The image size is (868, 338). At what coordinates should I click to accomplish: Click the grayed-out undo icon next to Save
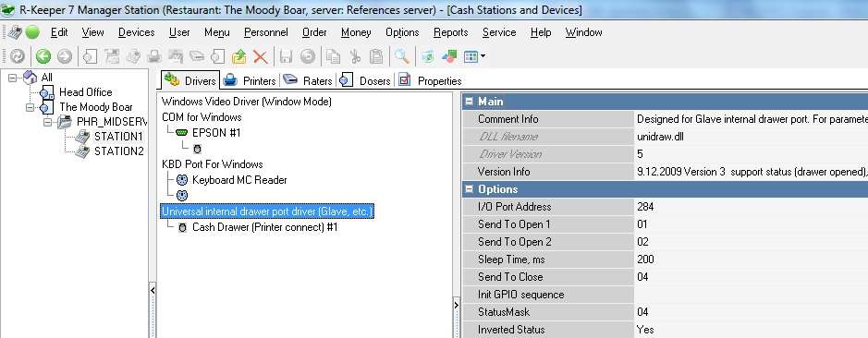(308, 56)
